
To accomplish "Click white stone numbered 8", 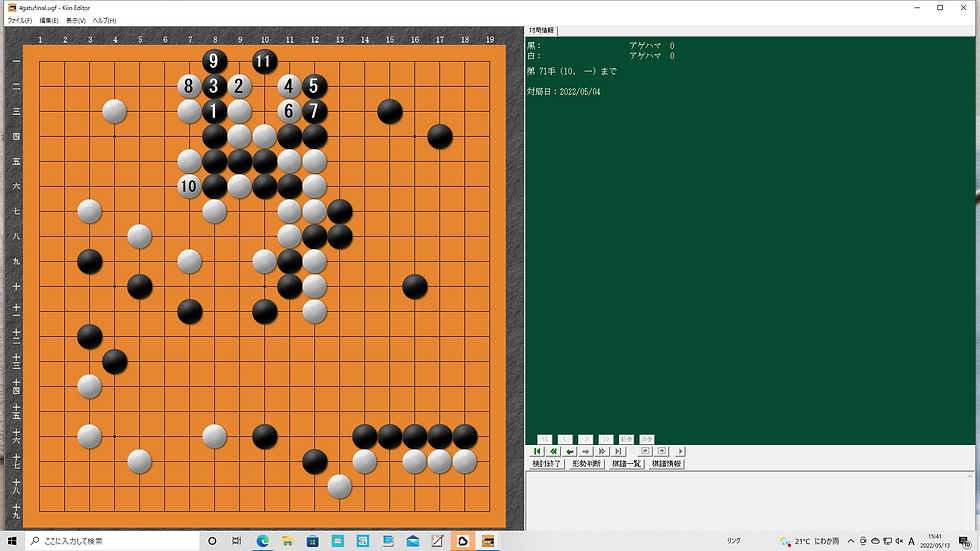I will pos(189,86).
